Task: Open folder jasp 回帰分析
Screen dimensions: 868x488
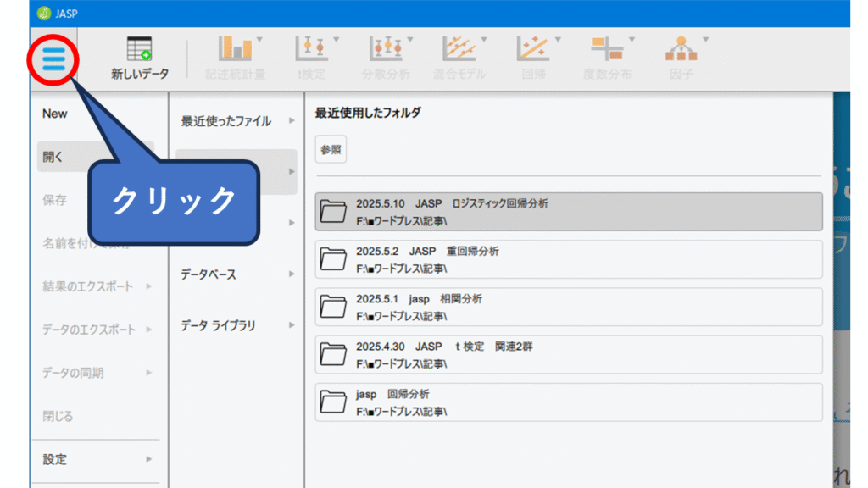Action: tap(569, 402)
